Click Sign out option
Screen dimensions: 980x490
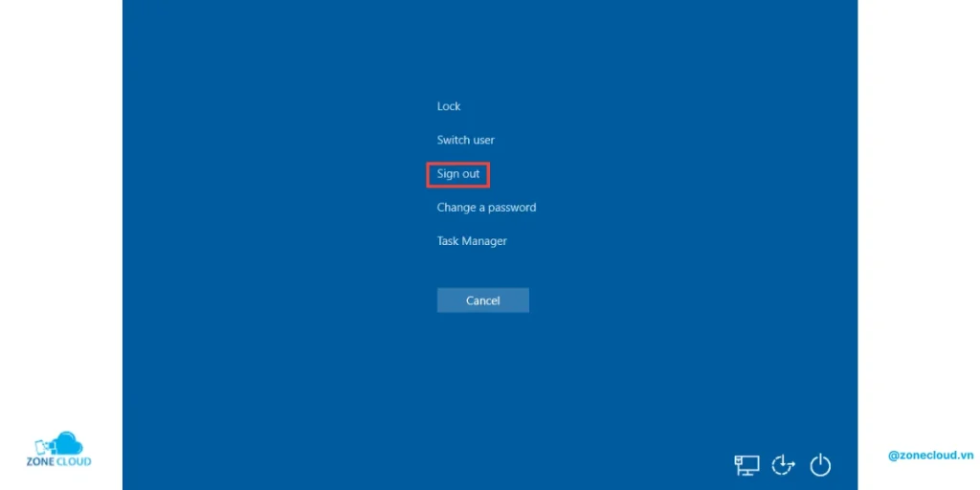(458, 174)
